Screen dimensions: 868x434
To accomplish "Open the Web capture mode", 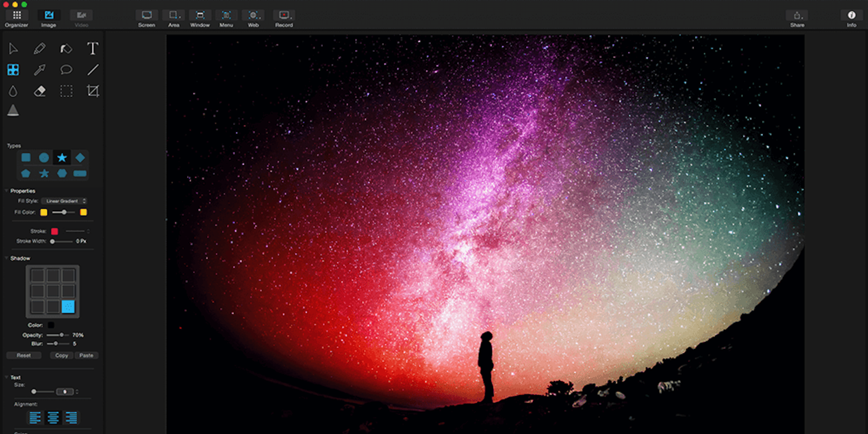I will pyautogui.click(x=253, y=18).
